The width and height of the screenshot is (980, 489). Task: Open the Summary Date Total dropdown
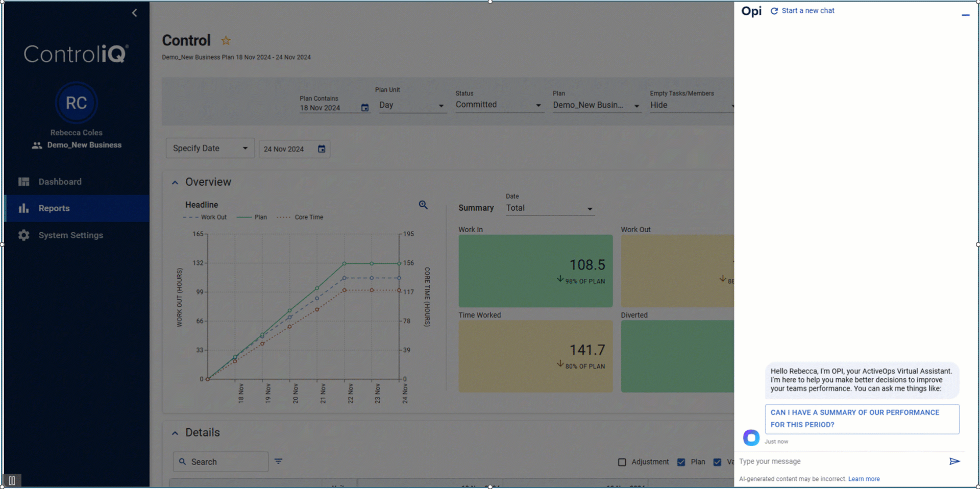550,208
